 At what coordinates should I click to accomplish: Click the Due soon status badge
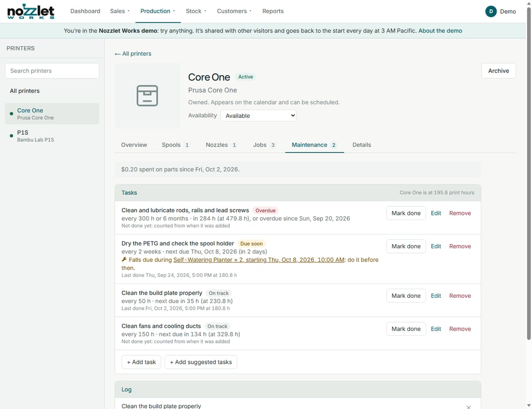tap(251, 244)
